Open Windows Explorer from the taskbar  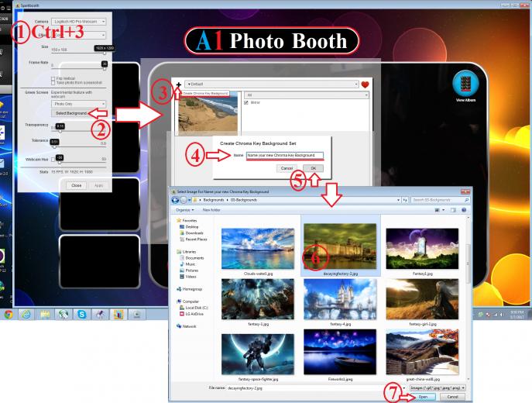pos(45,315)
